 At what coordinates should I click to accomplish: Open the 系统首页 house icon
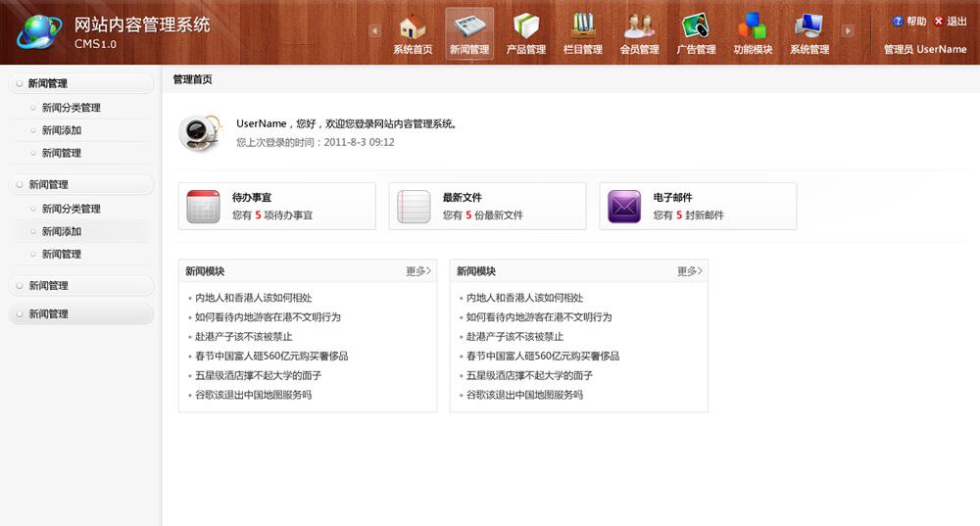point(413,26)
